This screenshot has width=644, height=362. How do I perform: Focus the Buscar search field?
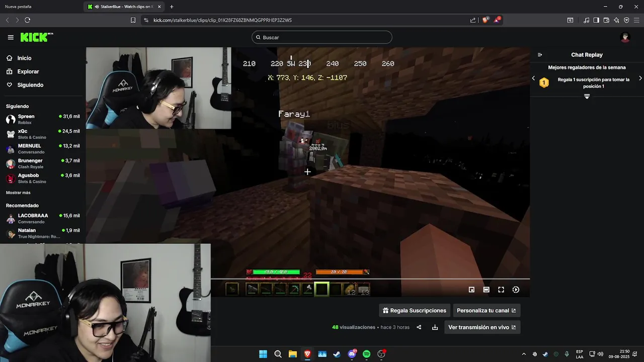click(x=322, y=37)
